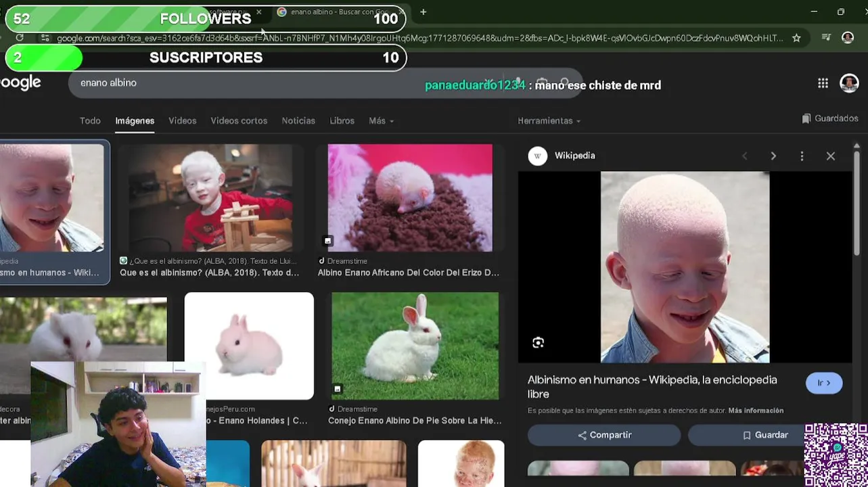
Task: Search this image with the Lens icon
Action: coord(538,343)
